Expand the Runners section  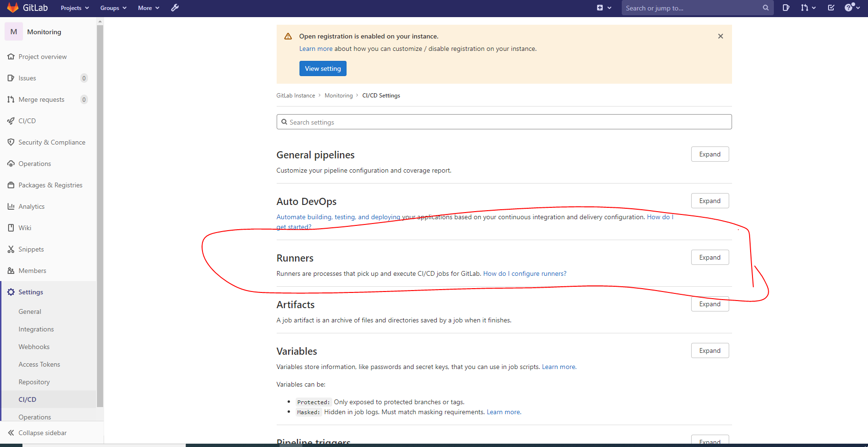click(710, 257)
